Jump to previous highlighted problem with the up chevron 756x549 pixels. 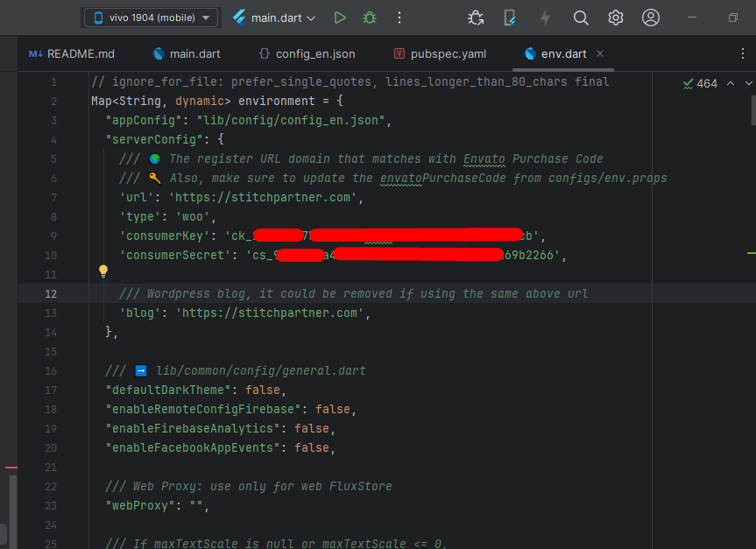pos(731,83)
